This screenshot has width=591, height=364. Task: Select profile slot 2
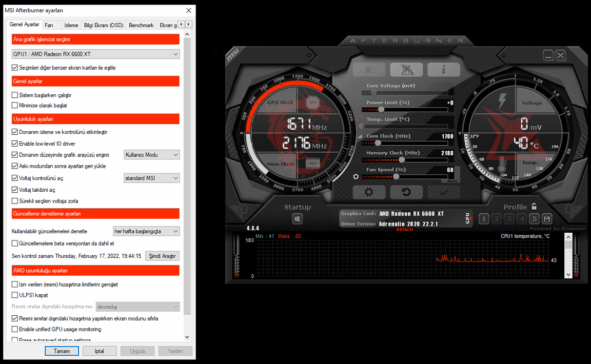[497, 218]
